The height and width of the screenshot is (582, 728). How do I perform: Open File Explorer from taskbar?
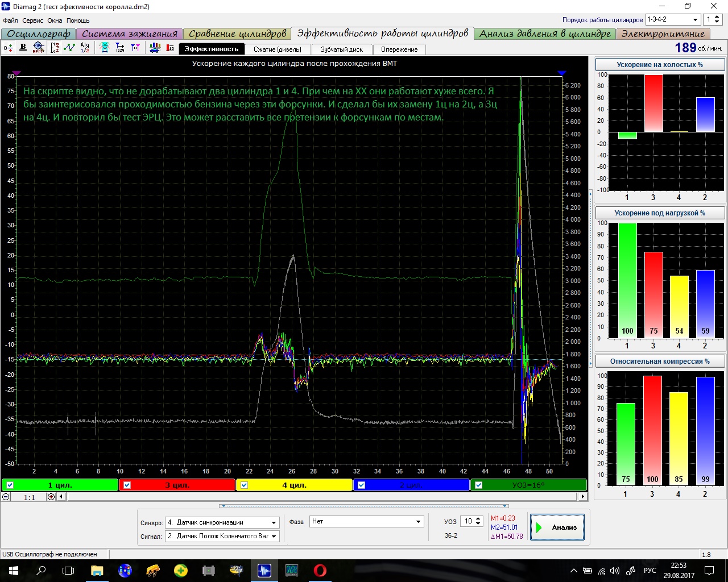[97, 571]
